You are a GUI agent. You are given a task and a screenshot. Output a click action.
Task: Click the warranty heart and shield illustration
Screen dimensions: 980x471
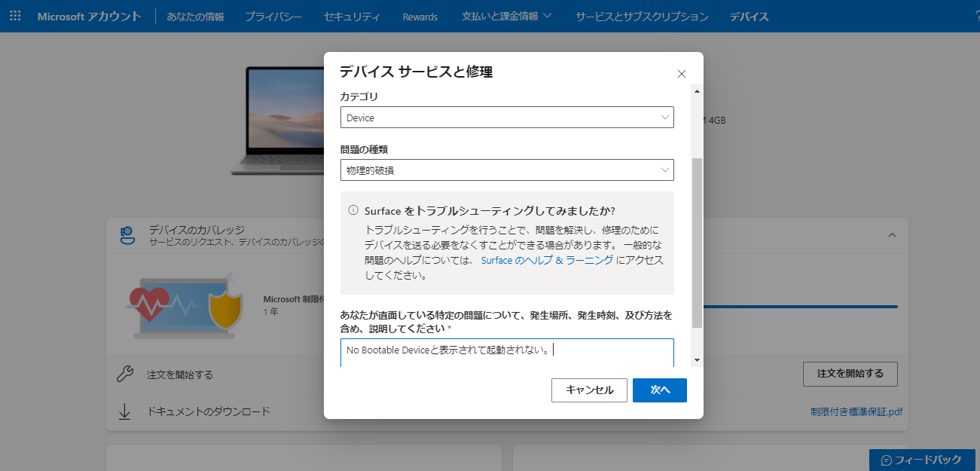[x=184, y=305]
